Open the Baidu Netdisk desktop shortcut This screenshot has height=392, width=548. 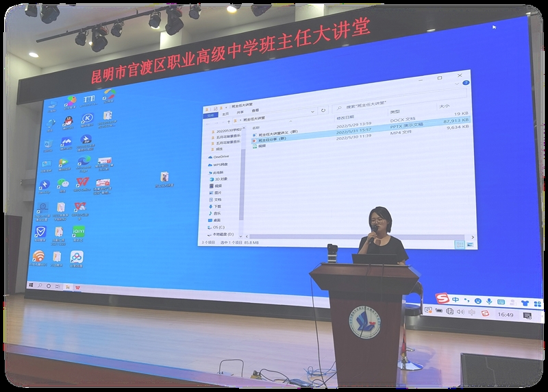coord(77,257)
